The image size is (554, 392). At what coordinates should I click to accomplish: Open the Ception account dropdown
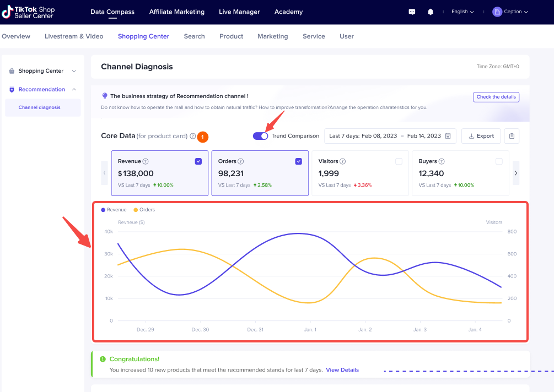tap(510, 12)
